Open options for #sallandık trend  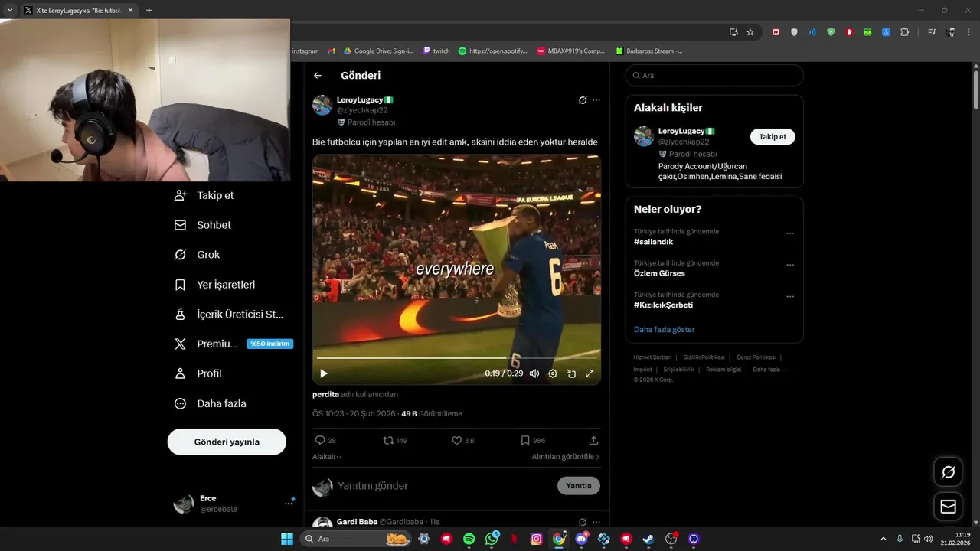[x=790, y=233]
